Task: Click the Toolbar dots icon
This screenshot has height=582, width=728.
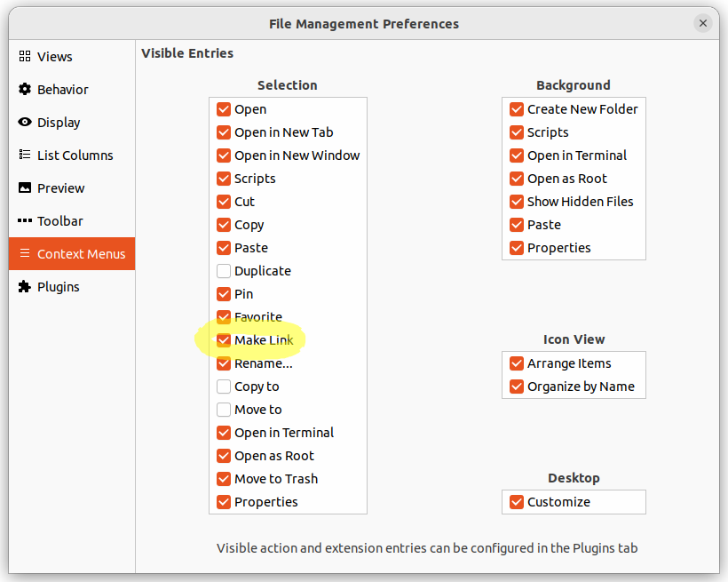Action: click(x=25, y=220)
